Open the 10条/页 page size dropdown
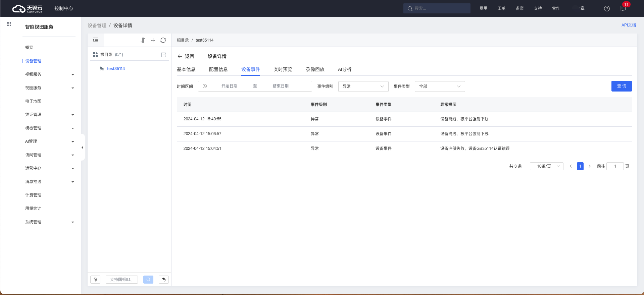The image size is (644, 295). coord(547,166)
